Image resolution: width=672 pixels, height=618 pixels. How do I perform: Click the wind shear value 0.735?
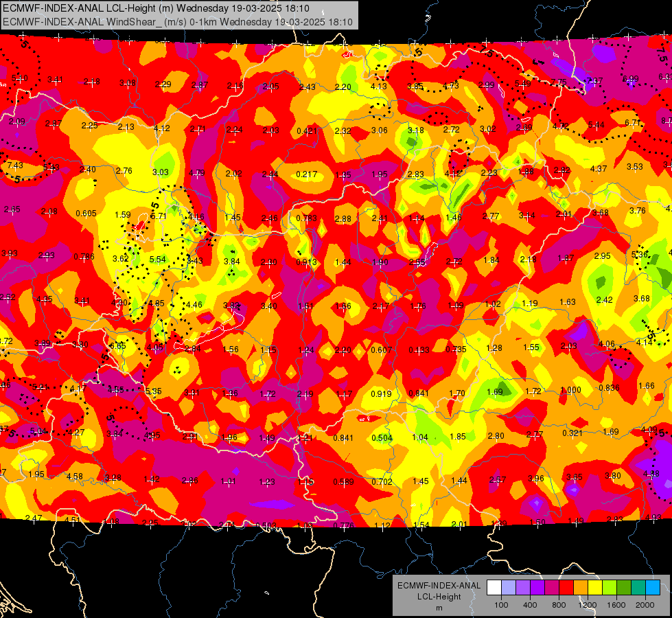[456, 349]
